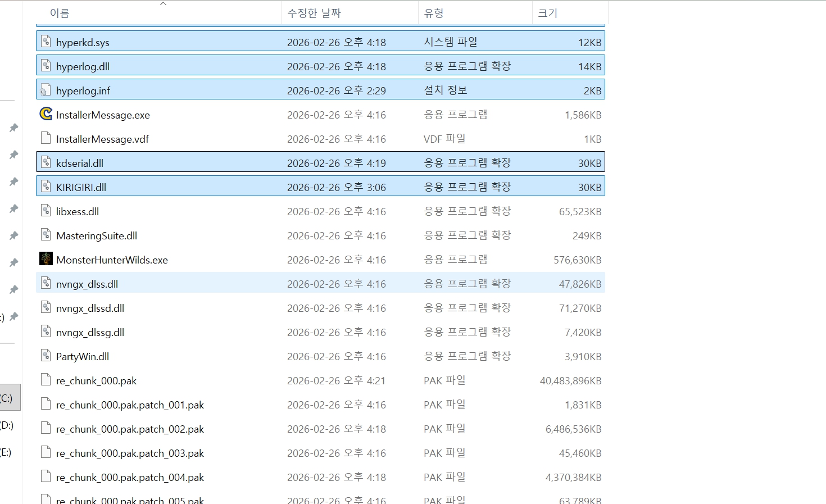The image size is (826, 504).
Task: Click the 크기 column header
Action: pyautogui.click(x=547, y=13)
